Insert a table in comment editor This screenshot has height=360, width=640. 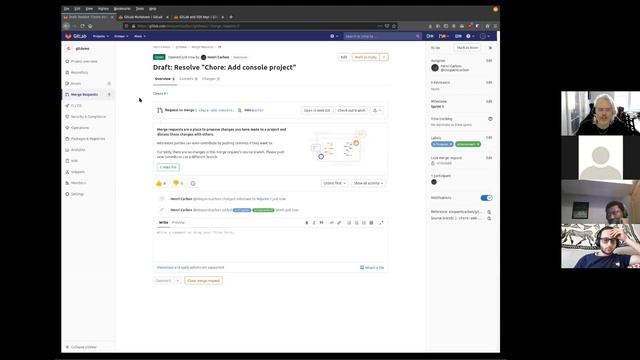371,223
